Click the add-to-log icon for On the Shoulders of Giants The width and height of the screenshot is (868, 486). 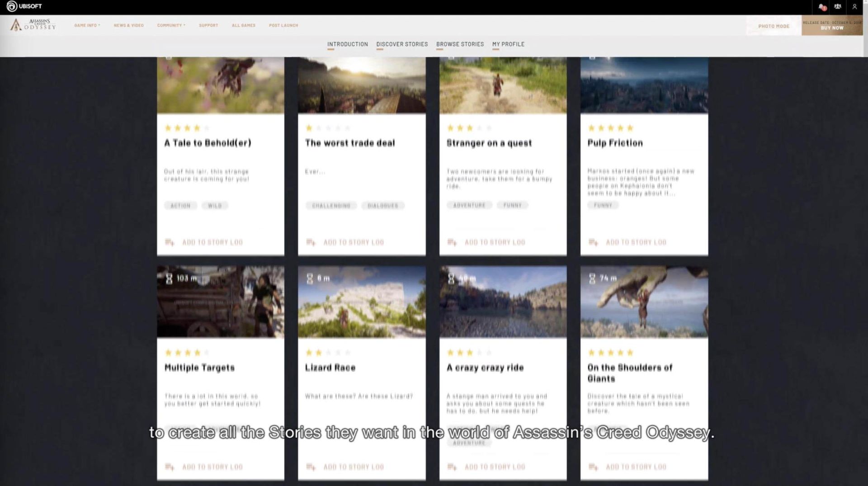593,467
